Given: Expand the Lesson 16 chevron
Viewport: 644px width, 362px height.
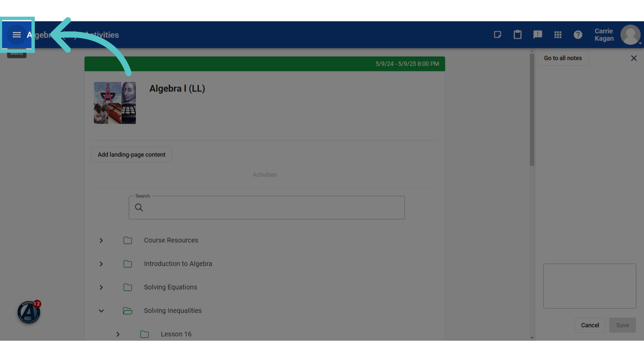Looking at the screenshot, I should click(x=118, y=334).
